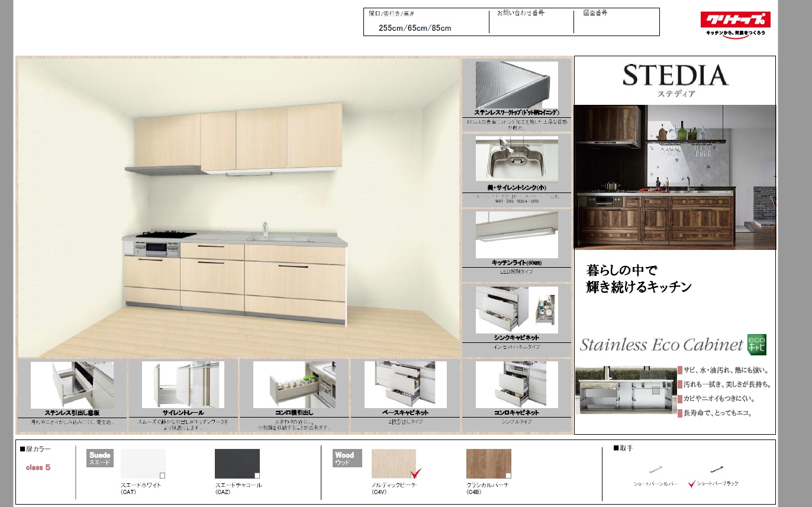Open the サイレントレール thumbnail
The height and width of the screenshot is (507, 812).
tap(183, 384)
